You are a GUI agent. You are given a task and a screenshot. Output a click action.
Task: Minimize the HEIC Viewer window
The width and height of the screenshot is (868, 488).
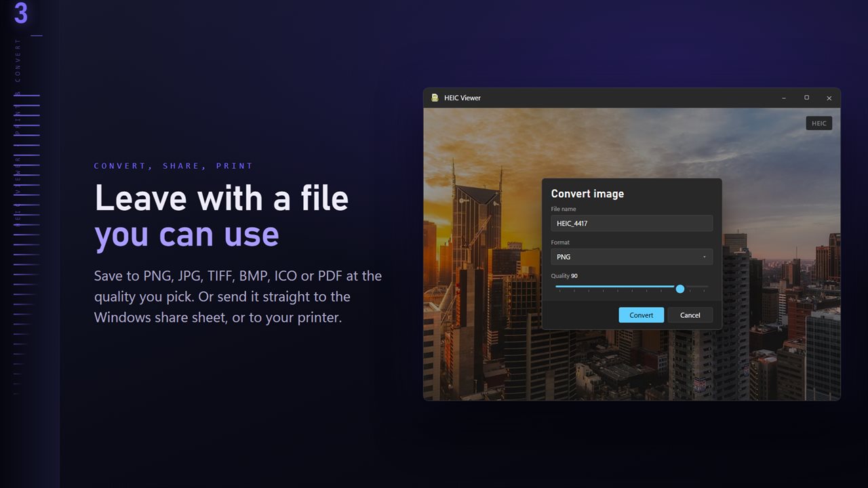click(784, 98)
